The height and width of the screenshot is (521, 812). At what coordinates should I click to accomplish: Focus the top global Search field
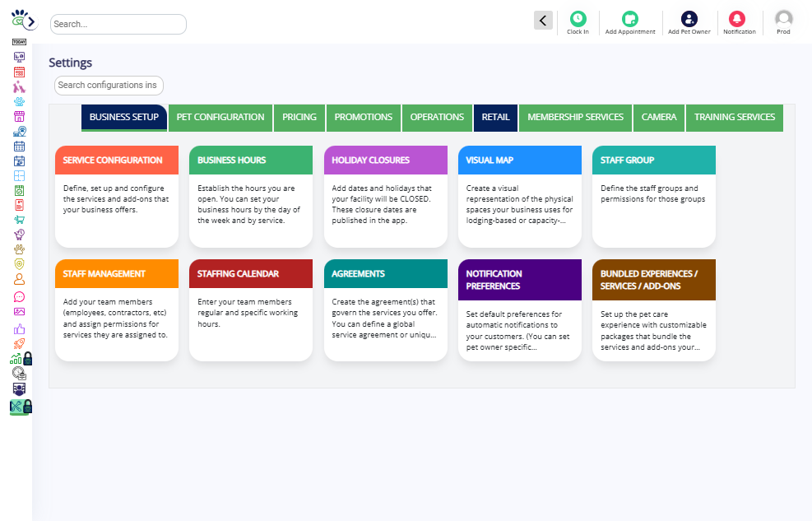point(118,25)
